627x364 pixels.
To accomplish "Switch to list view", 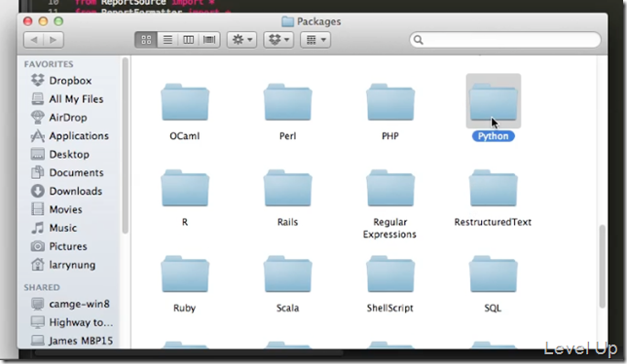I will tap(167, 40).
